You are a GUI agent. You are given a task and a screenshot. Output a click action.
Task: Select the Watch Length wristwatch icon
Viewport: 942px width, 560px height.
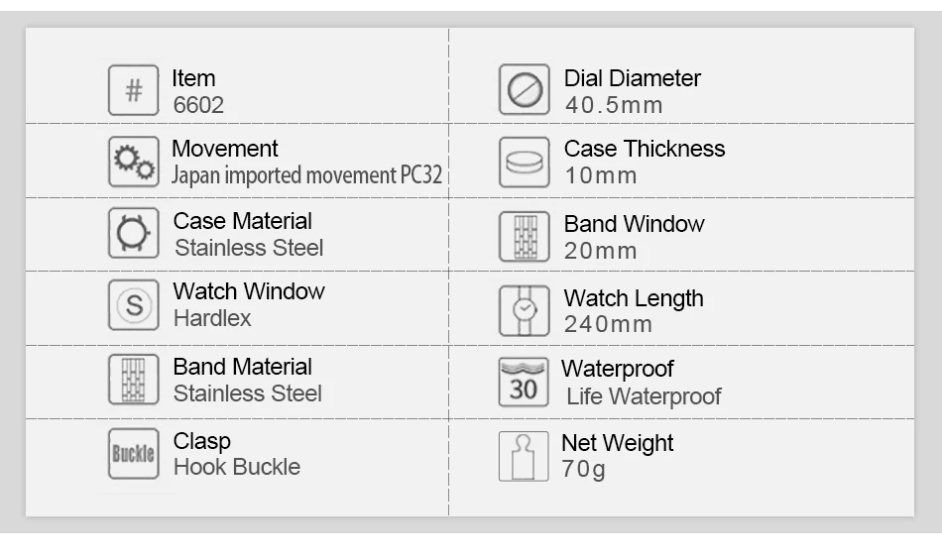point(524,311)
